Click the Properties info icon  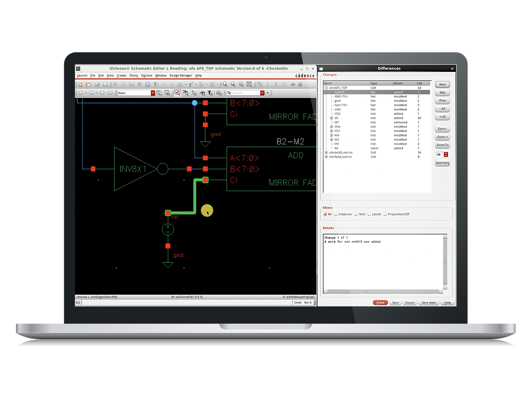pyautogui.click(x=148, y=84)
